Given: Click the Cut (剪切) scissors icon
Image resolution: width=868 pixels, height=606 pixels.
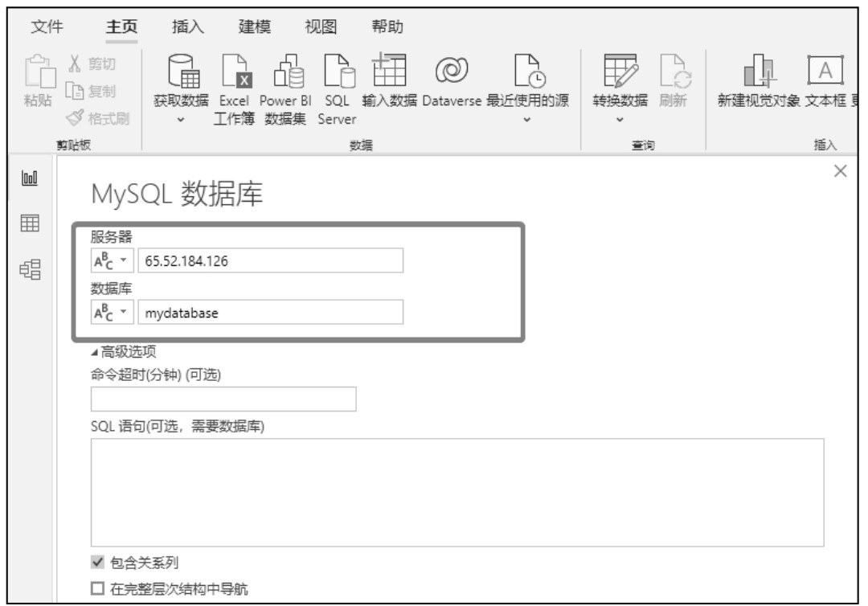Looking at the screenshot, I should coord(75,63).
